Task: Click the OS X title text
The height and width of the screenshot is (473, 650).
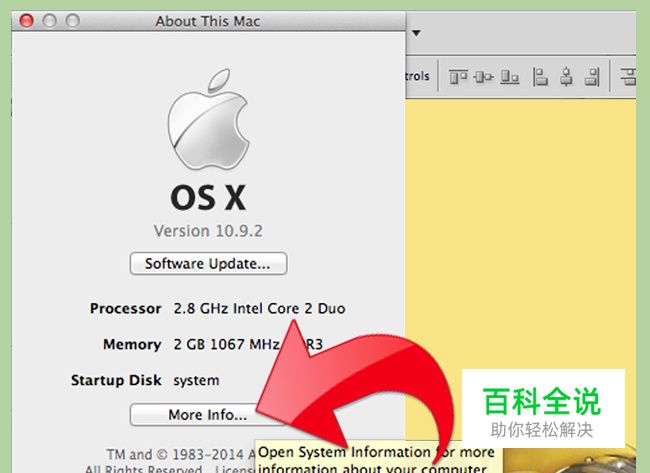Action: click(x=208, y=198)
